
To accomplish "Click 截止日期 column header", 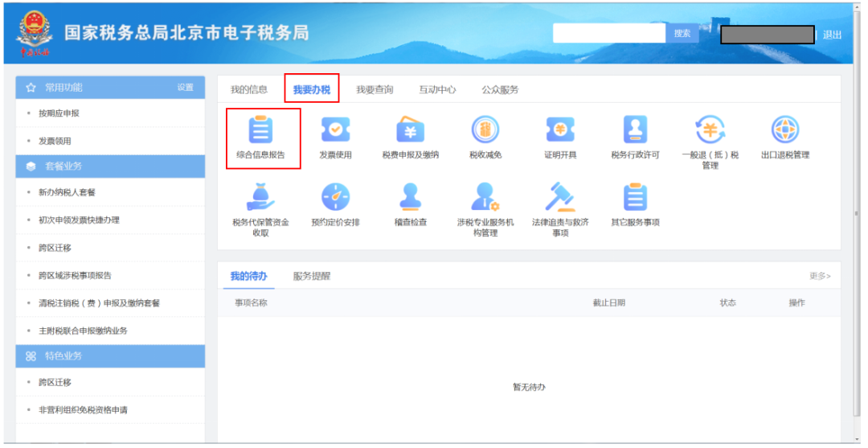I will (x=609, y=302).
